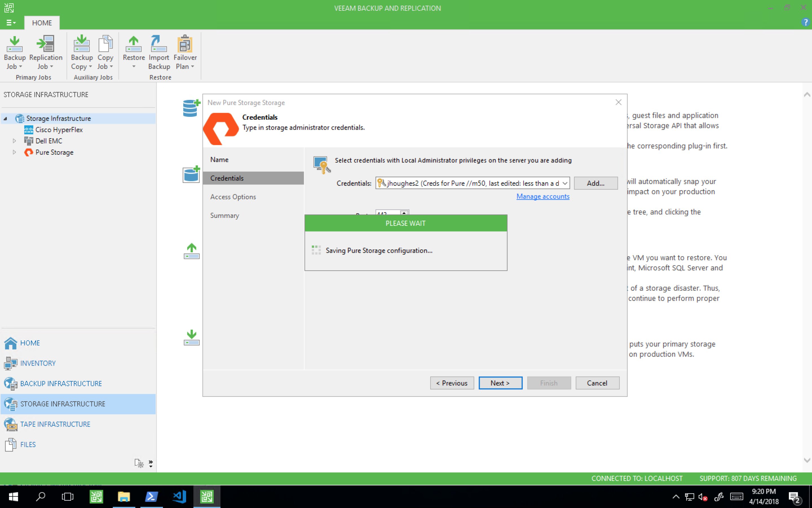Open the STORAGE INFRASTRUCTURE navigation view

point(78,404)
